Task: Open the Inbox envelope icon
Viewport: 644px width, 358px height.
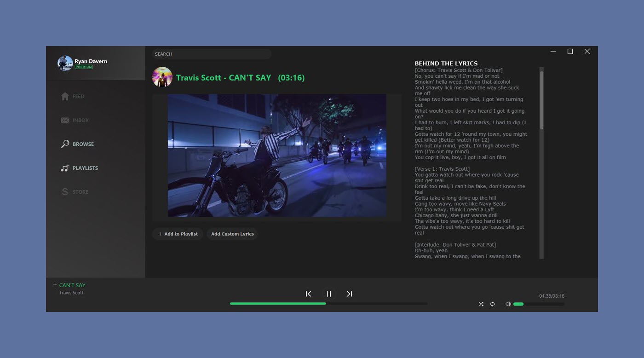Action: 65,120
